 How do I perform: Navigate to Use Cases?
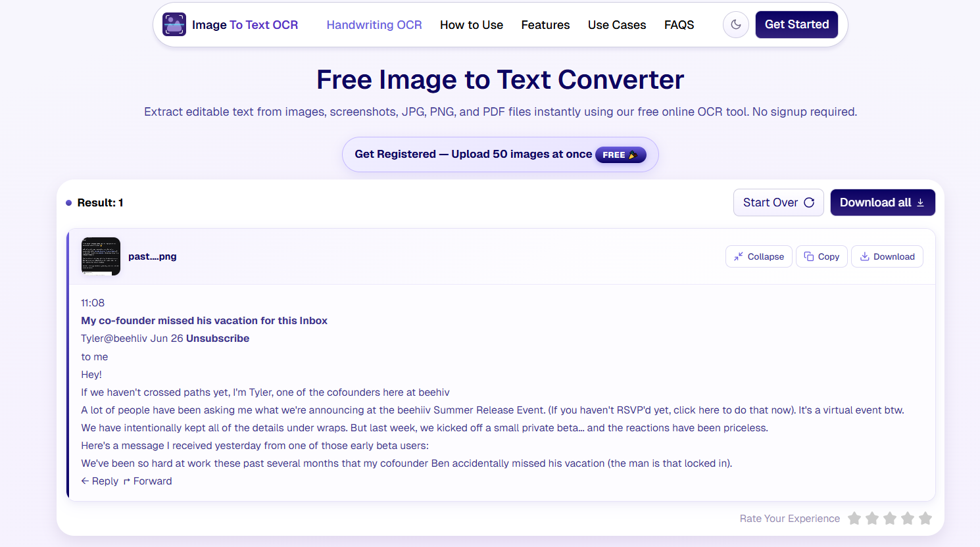pos(617,25)
